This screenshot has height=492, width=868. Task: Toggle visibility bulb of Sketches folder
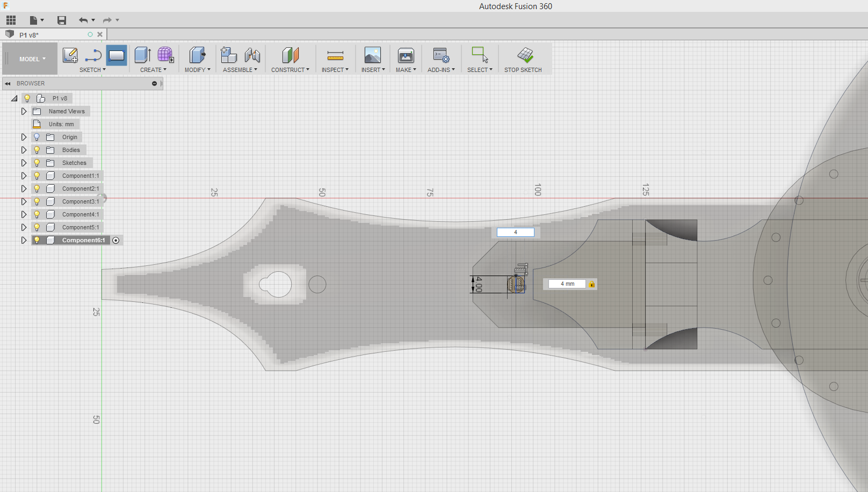37,163
